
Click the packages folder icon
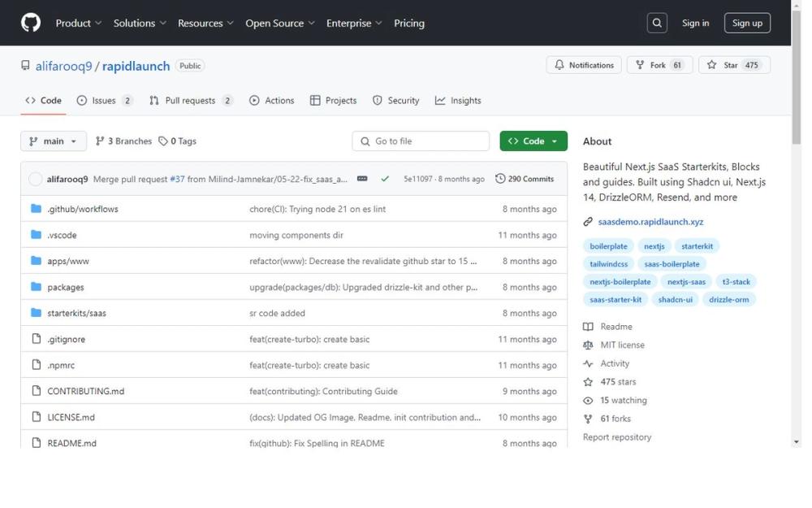(x=36, y=286)
